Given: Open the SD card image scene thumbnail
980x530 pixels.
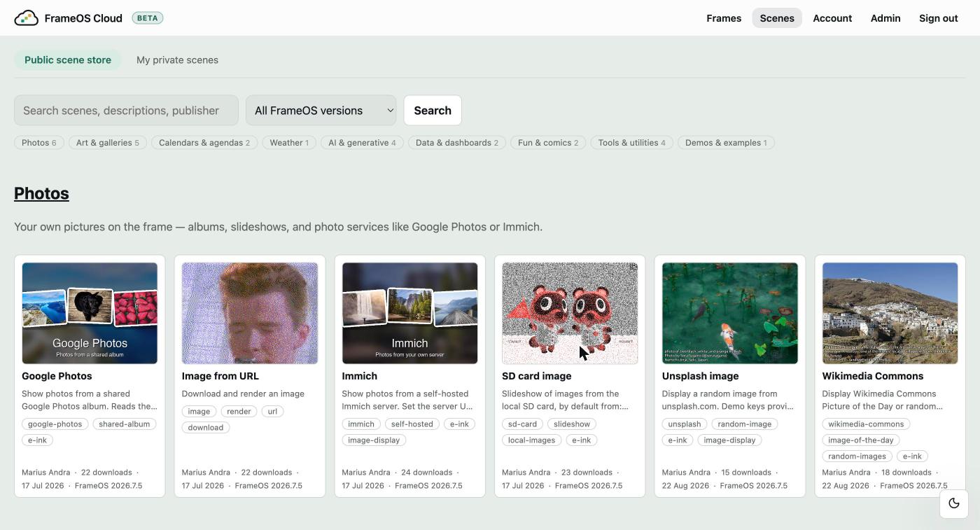Looking at the screenshot, I should point(570,313).
